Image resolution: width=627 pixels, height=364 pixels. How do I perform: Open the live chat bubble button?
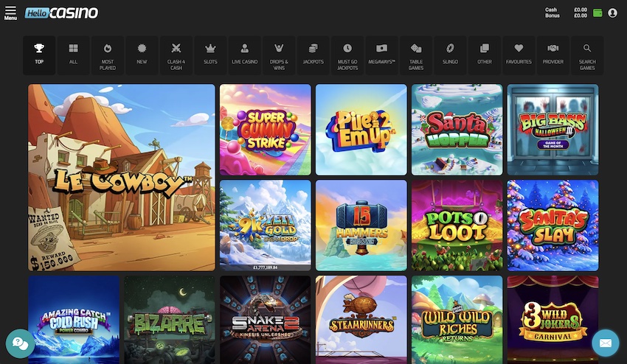(20, 343)
